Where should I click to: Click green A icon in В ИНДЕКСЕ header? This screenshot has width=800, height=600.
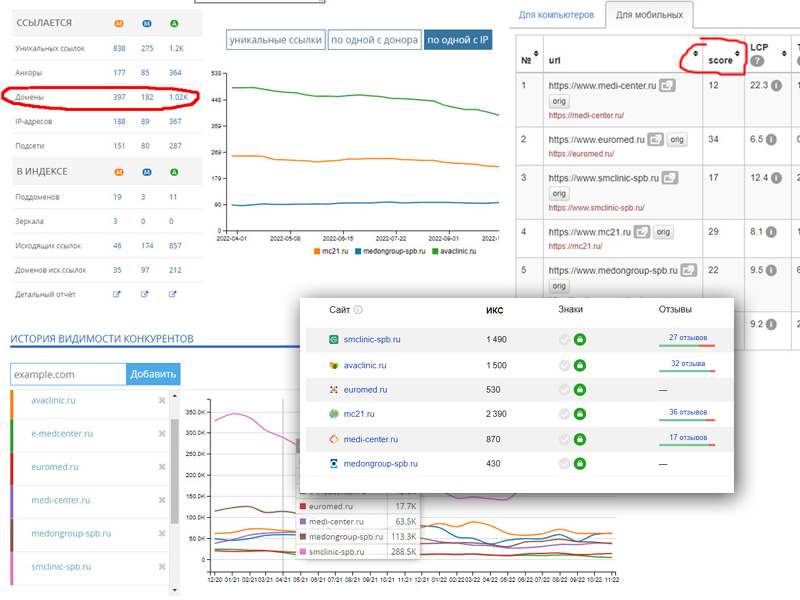(174, 172)
